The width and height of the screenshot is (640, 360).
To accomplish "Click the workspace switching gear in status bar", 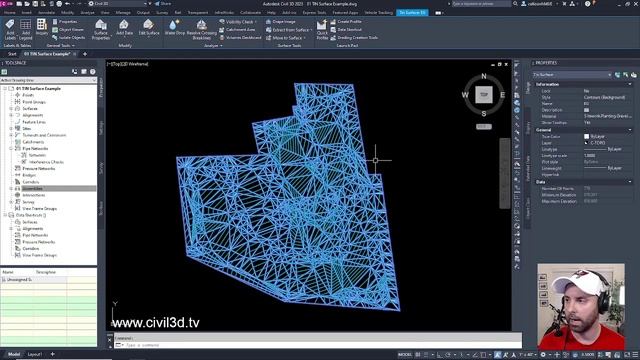I will (543, 354).
